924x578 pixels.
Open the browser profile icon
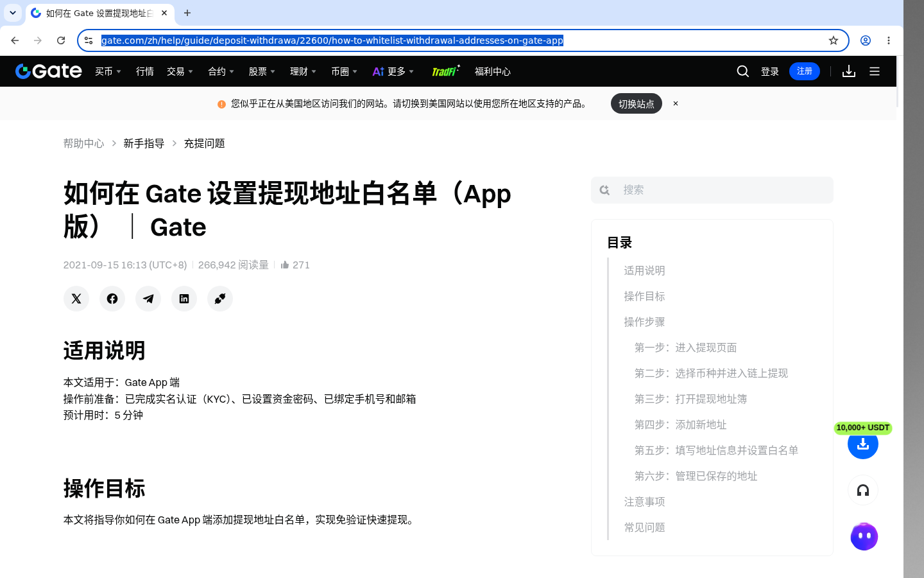[866, 40]
